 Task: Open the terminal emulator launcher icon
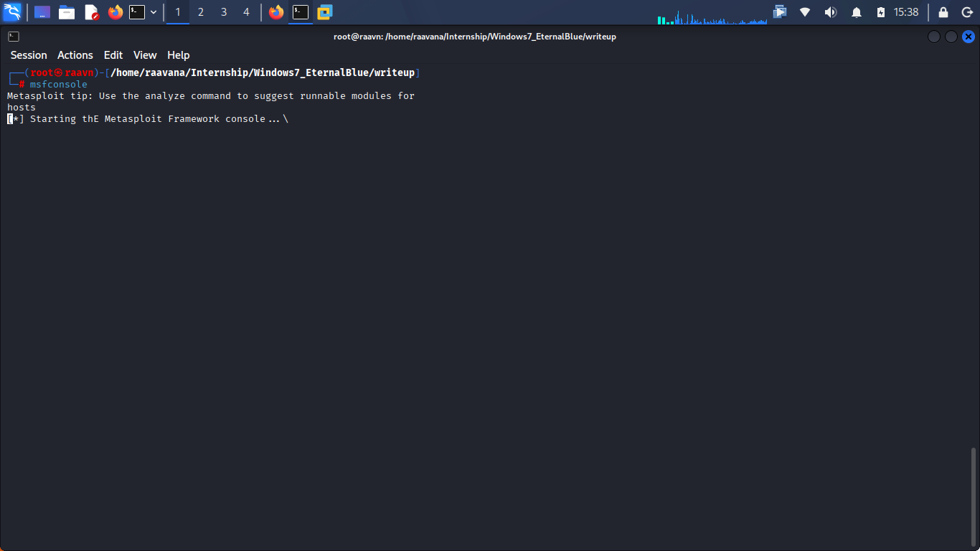coord(137,12)
